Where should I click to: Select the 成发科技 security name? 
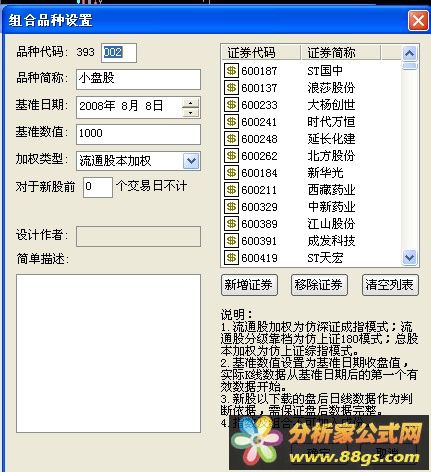pos(331,241)
